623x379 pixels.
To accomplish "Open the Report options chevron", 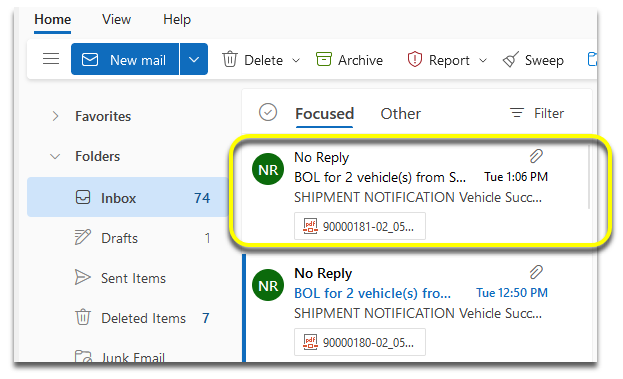I will coord(483,60).
